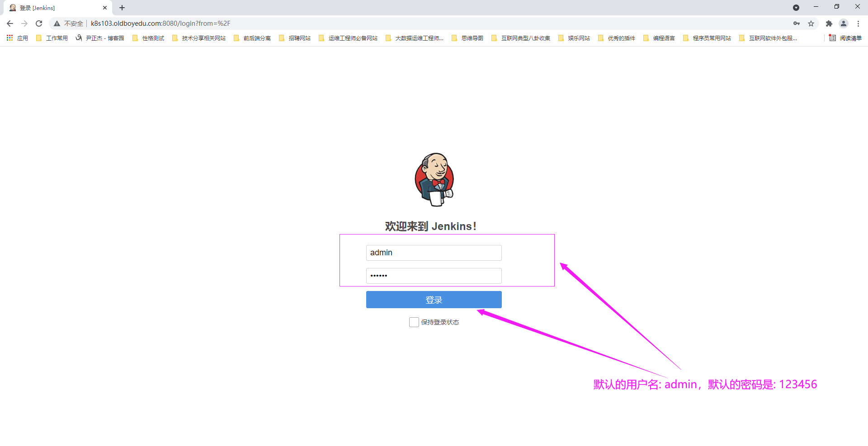Click into the password field
The height and width of the screenshot is (446, 868).
coord(434,276)
